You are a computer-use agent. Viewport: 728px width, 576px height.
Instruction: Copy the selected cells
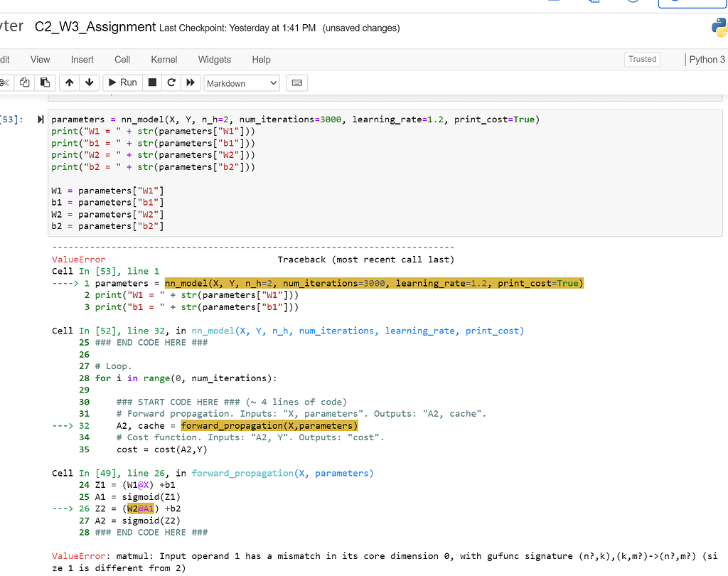click(24, 82)
